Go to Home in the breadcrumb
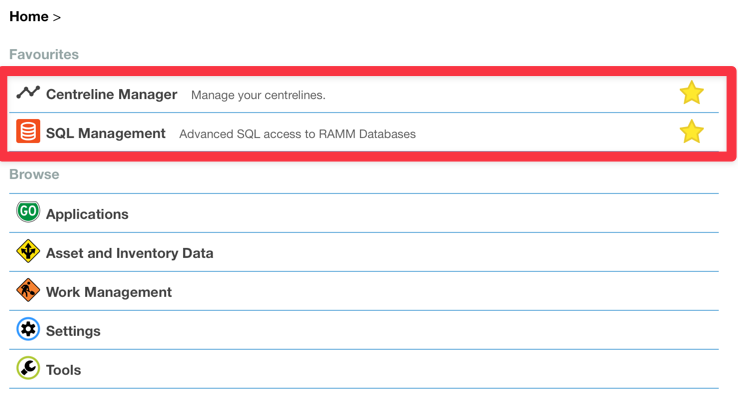738x402 pixels. (29, 16)
